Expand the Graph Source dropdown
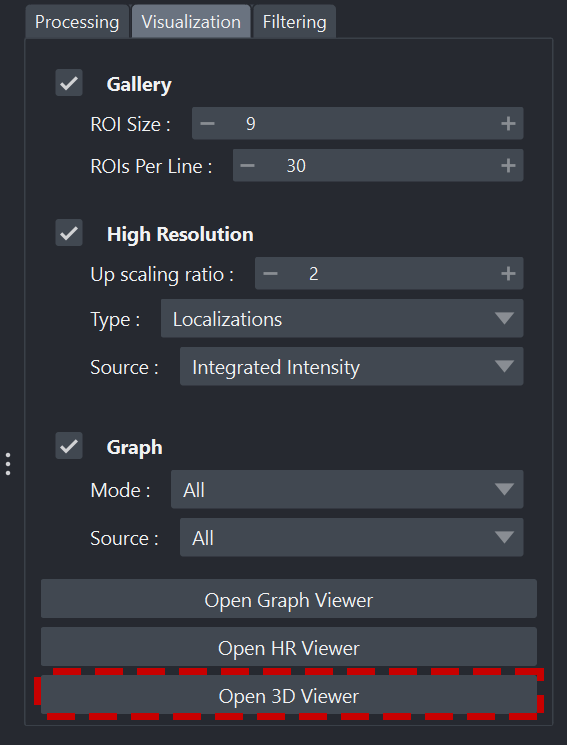The image size is (567, 745). pyautogui.click(x=352, y=537)
